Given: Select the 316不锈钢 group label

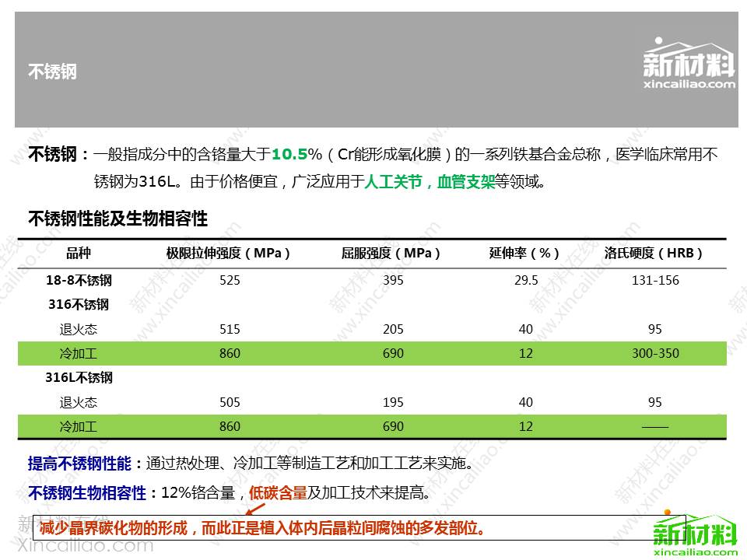Looking at the screenshot, I should click(x=79, y=305).
